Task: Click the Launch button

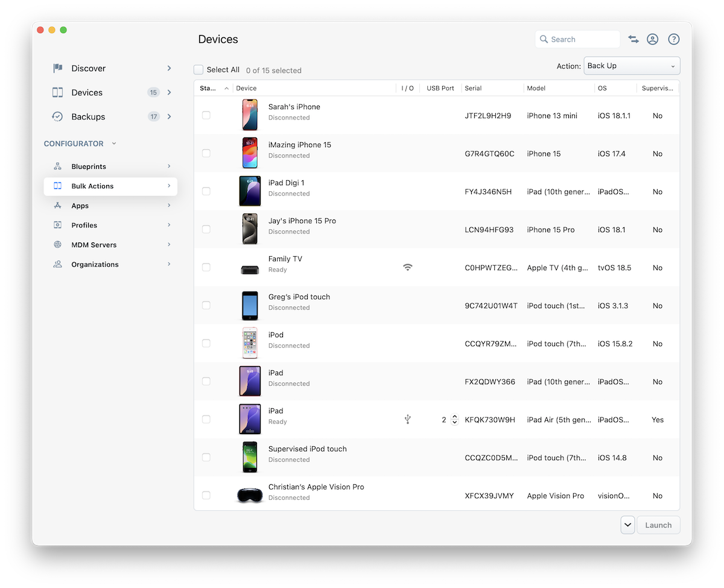Action: tap(658, 525)
